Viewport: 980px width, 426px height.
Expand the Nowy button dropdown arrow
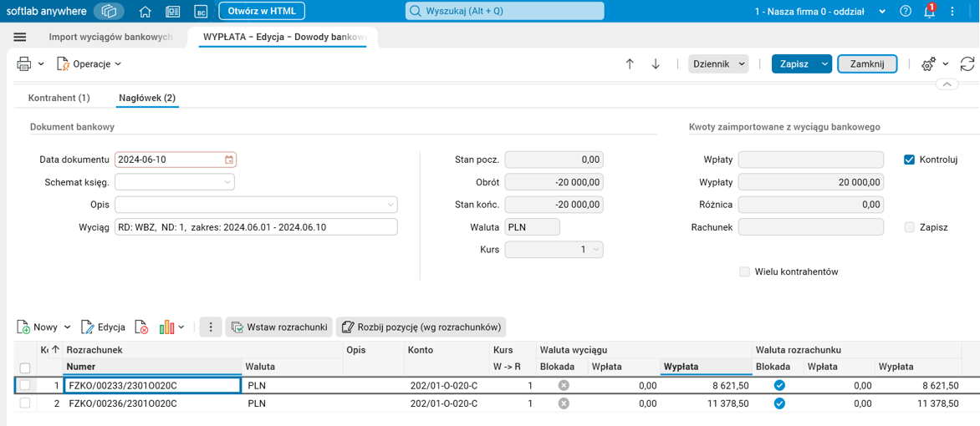[x=68, y=327]
